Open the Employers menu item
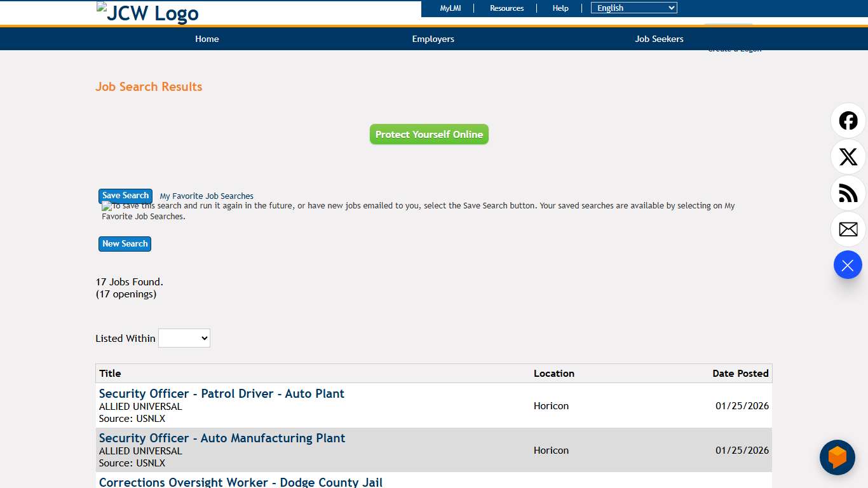Screen dimensions: 868x488 [433, 39]
